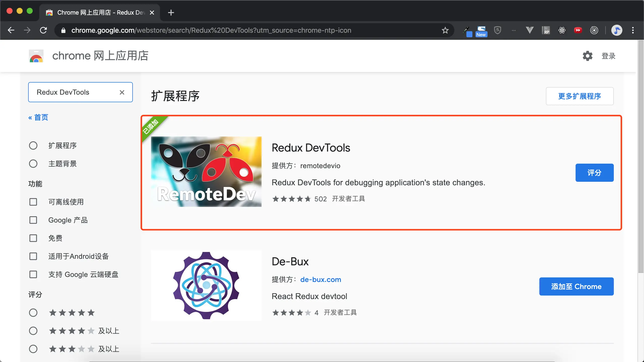Open a new browser tab
This screenshot has width=644, height=362.
click(x=171, y=13)
